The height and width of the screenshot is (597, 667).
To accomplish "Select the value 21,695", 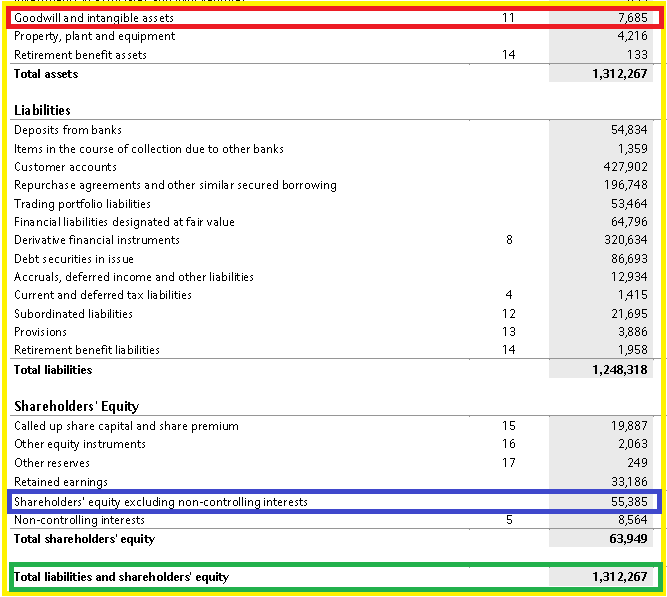I will [x=629, y=314].
